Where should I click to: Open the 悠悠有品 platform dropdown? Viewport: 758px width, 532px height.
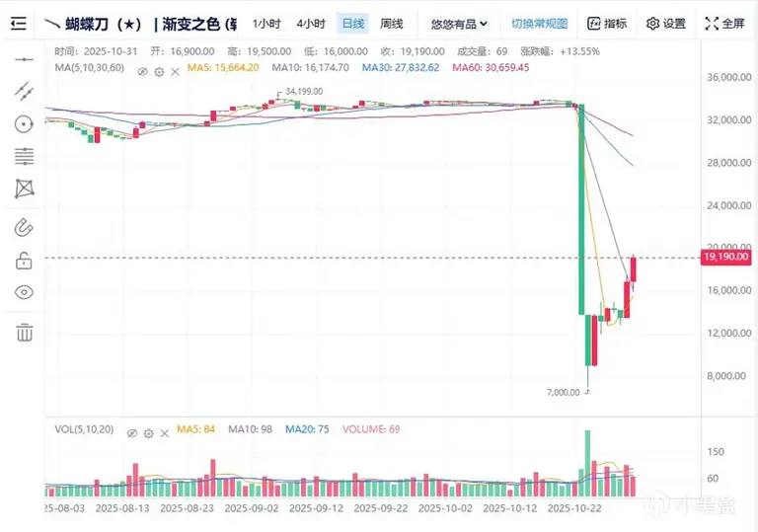[459, 24]
